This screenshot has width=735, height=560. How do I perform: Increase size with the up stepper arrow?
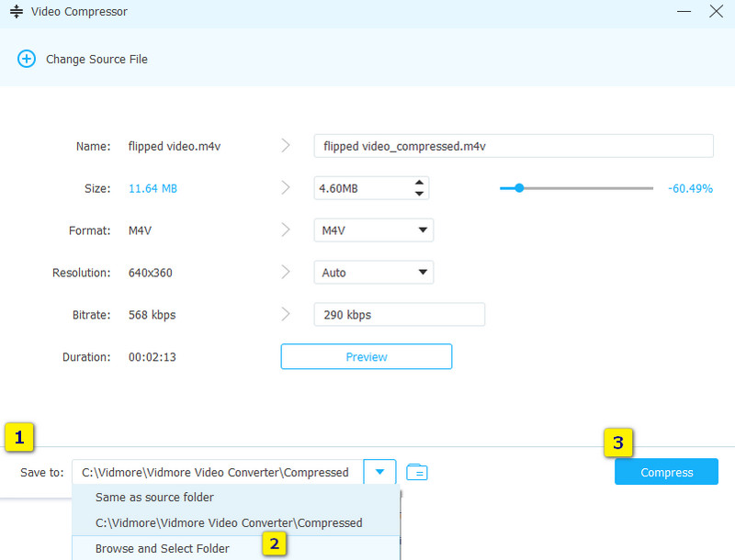[x=419, y=182]
